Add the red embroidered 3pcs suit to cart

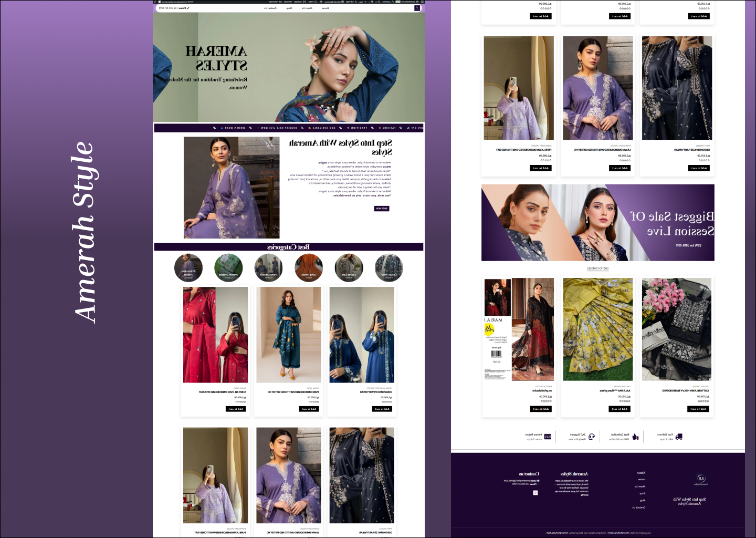coord(236,409)
